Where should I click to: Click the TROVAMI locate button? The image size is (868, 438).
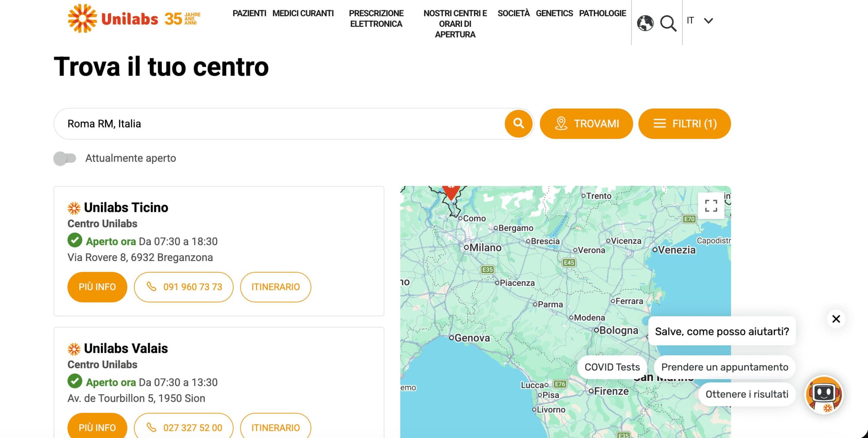(586, 124)
